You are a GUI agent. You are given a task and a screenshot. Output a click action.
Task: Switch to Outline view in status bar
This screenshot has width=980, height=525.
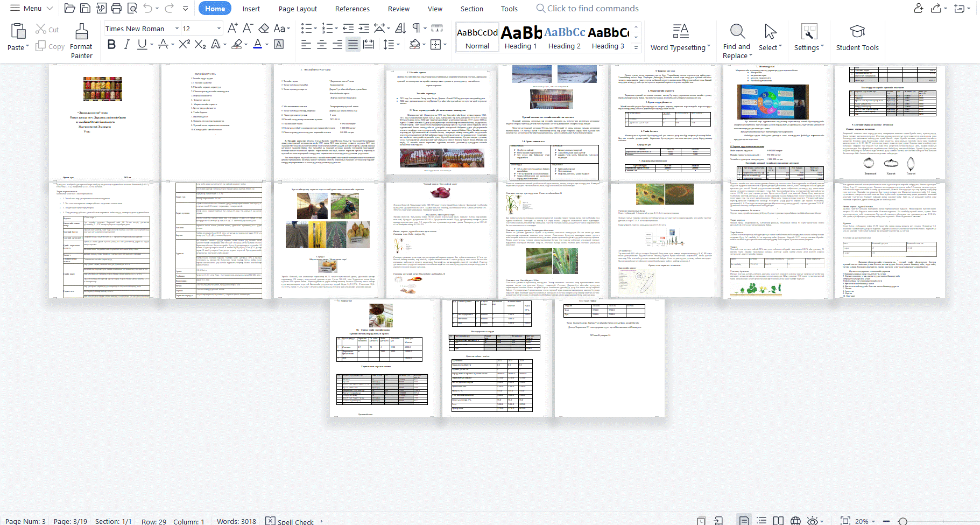point(762,521)
